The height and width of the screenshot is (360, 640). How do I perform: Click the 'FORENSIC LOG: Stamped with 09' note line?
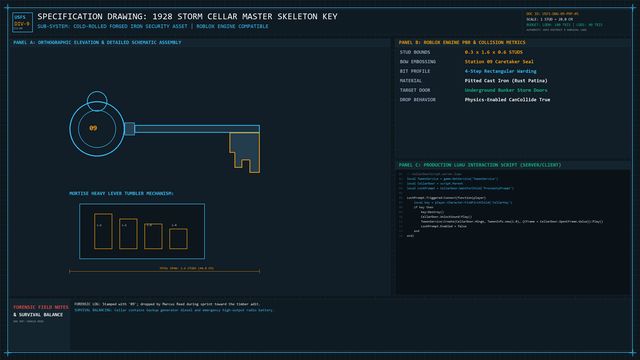pos(167,304)
